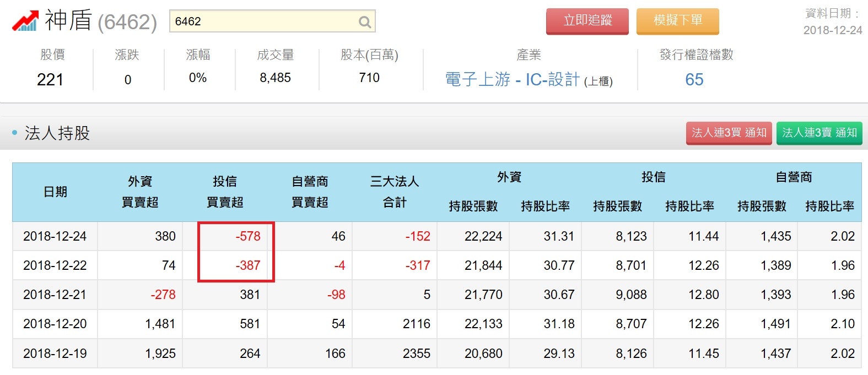Click the stock price 221 value
This screenshot has height=375, width=868.
pos(50,80)
